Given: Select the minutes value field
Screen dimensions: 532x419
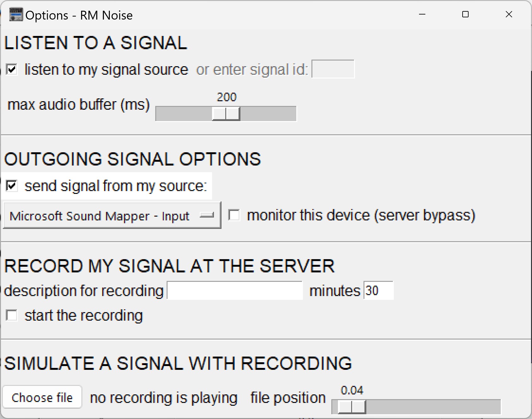Looking at the screenshot, I should click(x=378, y=290).
